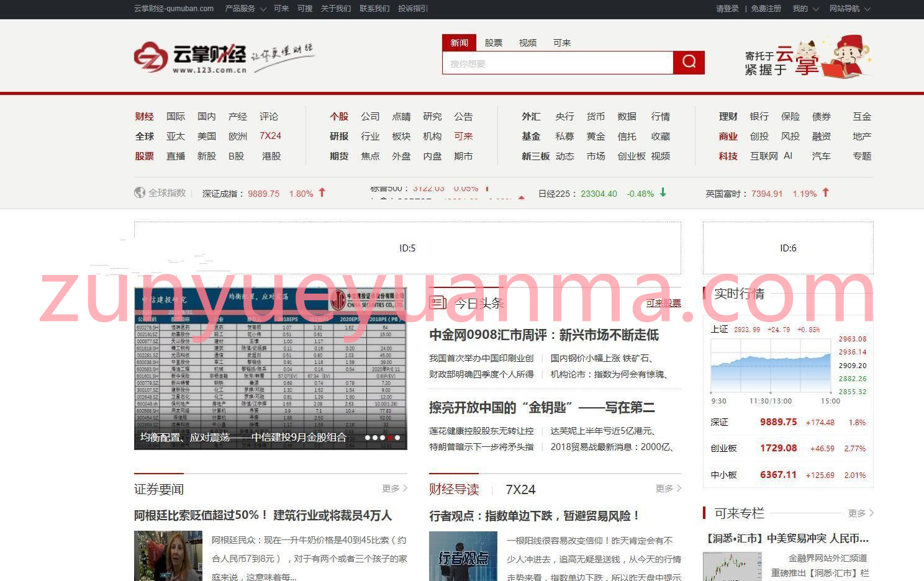Click the newspaper icon beside 今日头条
The width and height of the screenshot is (924, 581).
point(438,303)
